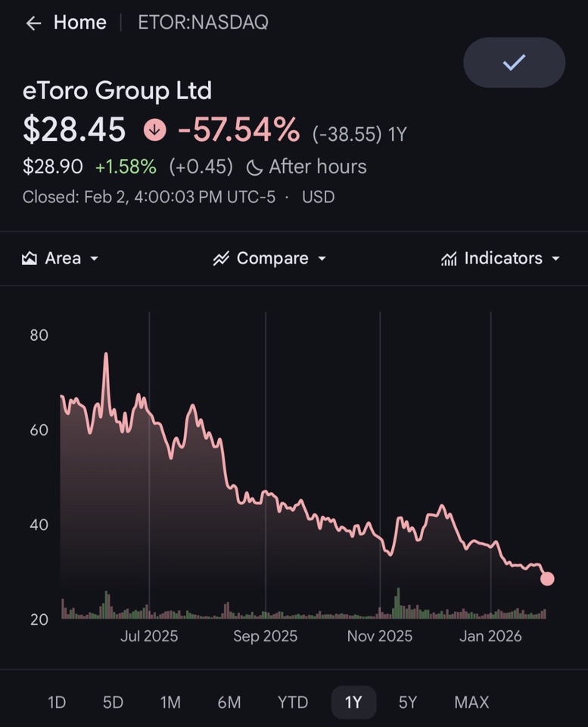The width and height of the screenshot is (588, 727).
Task: Go to Home link
Action: click(x=79, y=23)
